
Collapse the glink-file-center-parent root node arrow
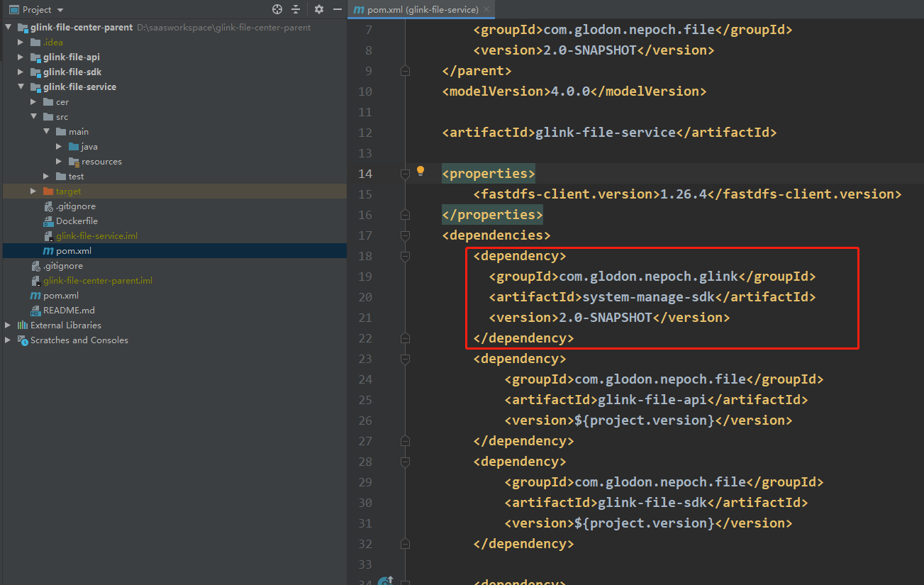click(x=9, y=27)
